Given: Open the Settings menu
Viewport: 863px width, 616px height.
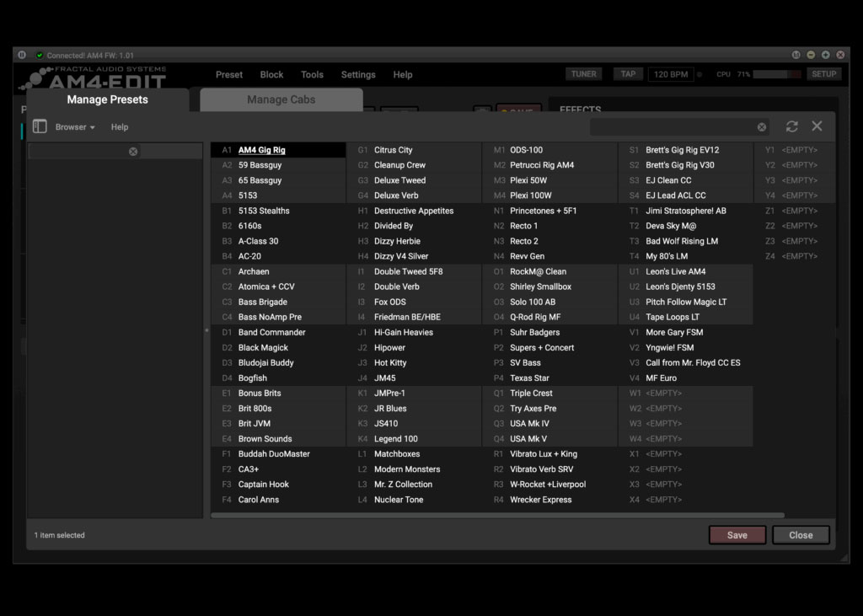Looking at the screenshot, I should click(358, 75).
